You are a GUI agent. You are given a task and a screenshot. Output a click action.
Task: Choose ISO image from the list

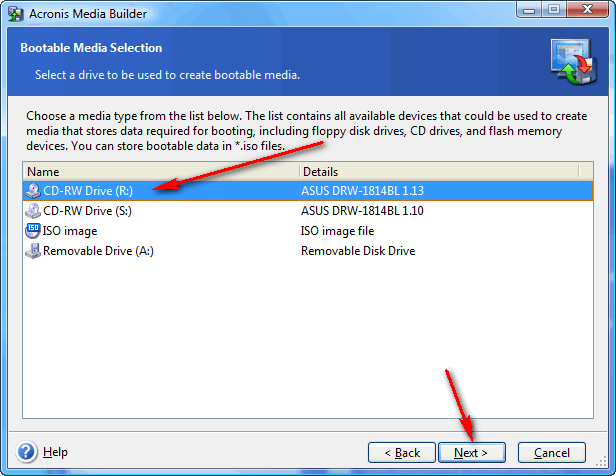[x=308, y=231]
